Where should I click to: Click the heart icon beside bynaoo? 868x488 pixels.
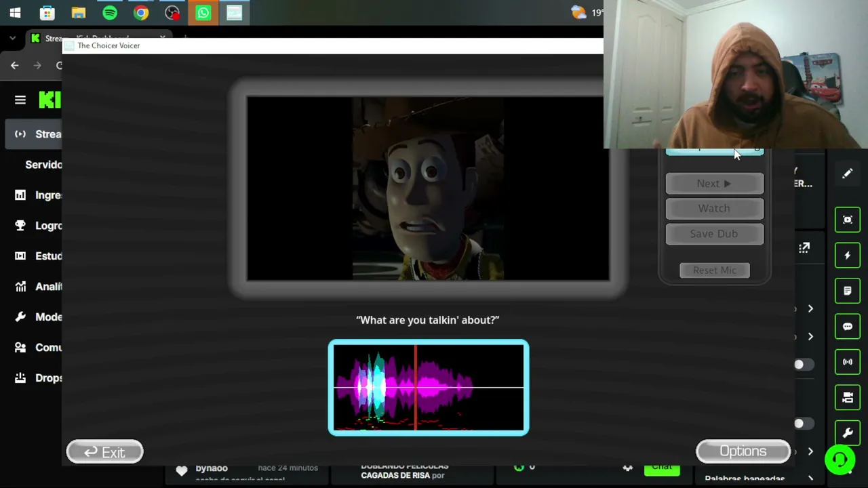click(x=181, y=470)
